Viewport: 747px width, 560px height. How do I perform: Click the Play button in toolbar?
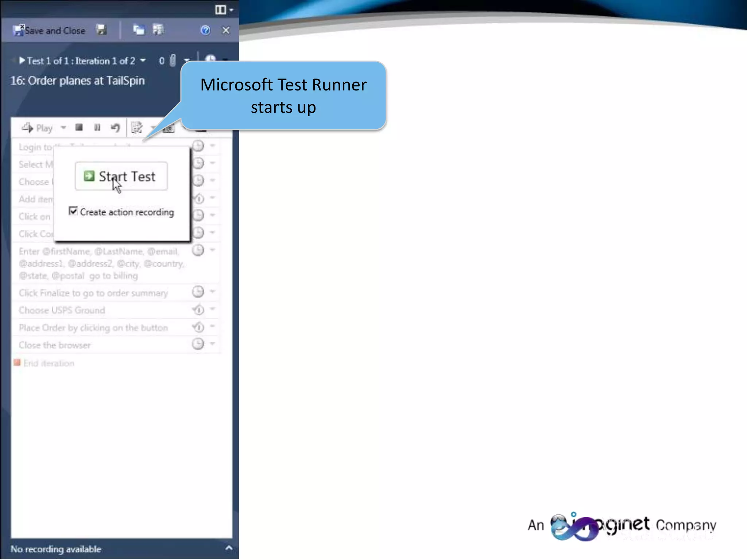(38, 128)
